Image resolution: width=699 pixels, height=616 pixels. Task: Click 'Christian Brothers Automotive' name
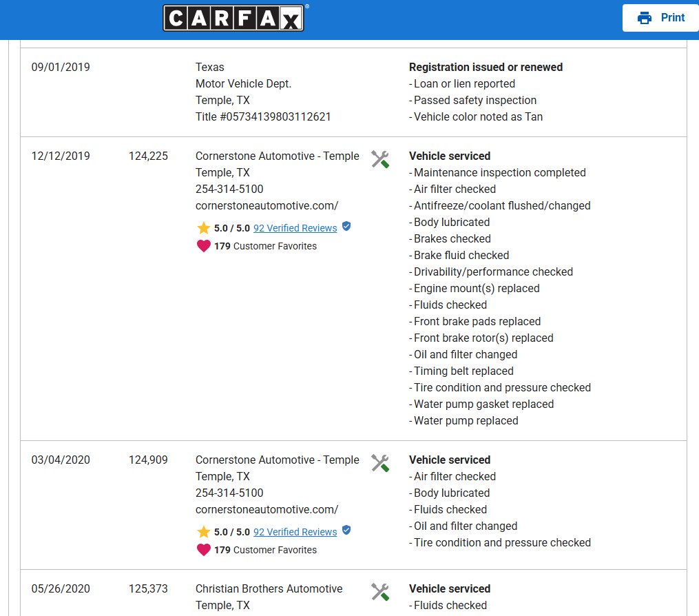pos(269,588)
